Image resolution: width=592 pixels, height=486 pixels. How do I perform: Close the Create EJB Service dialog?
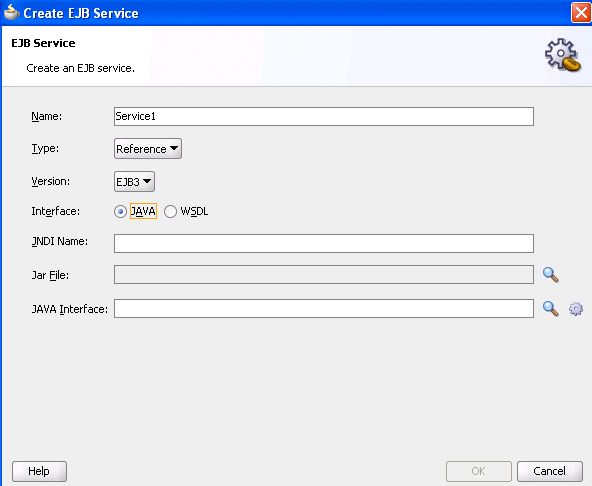coord(581,13)
